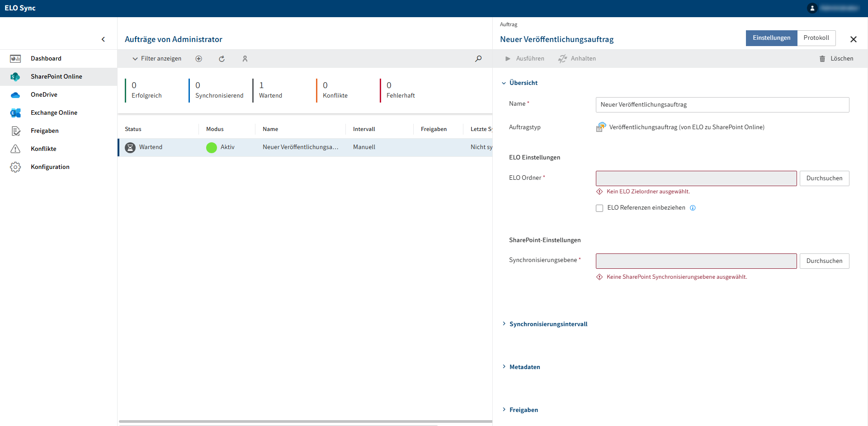
Task: Expand Filter anzeigen dropdown
Action: (x=157, y=59)
